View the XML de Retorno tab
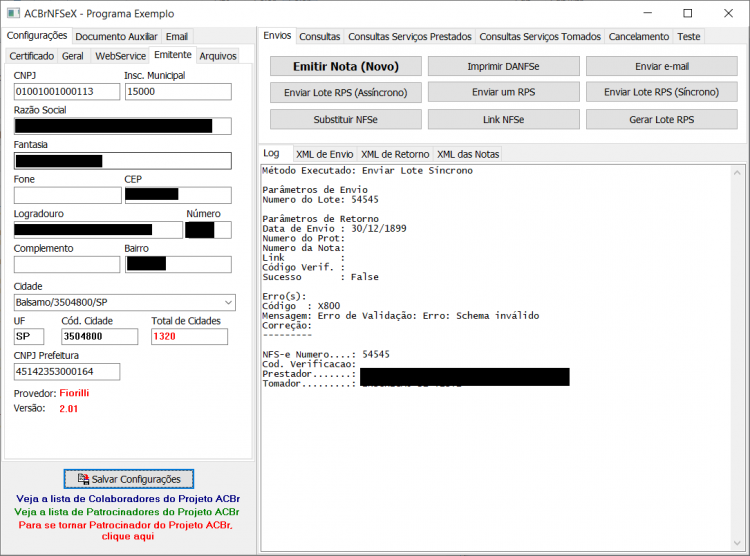Screen dimensions: 750x556 pyautogui.click(x=395, y=154)
